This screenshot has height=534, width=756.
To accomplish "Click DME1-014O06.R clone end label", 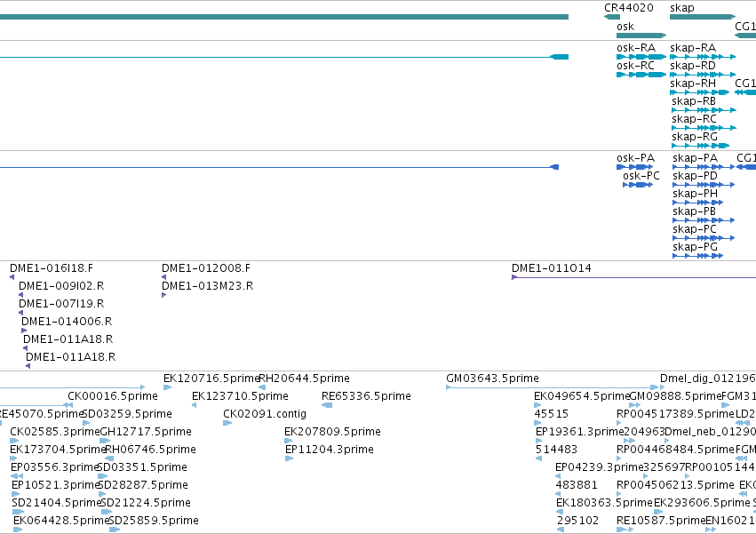I will click(x=67, y=322).
